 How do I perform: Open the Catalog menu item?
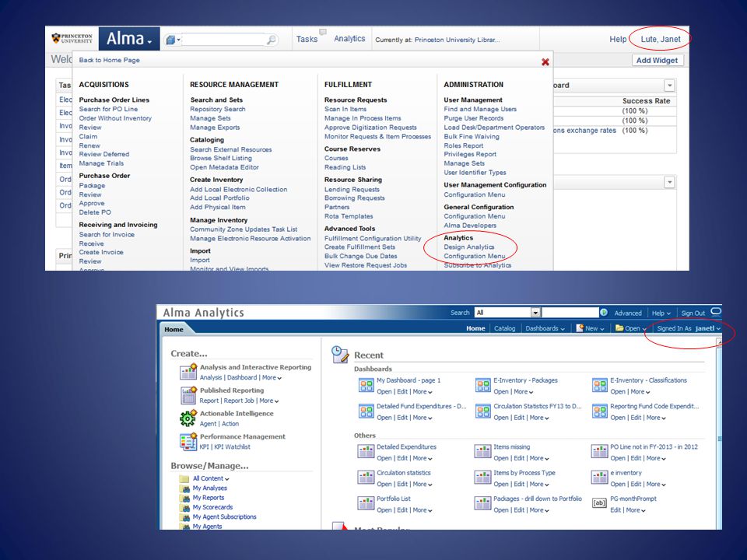pos(504,328)
